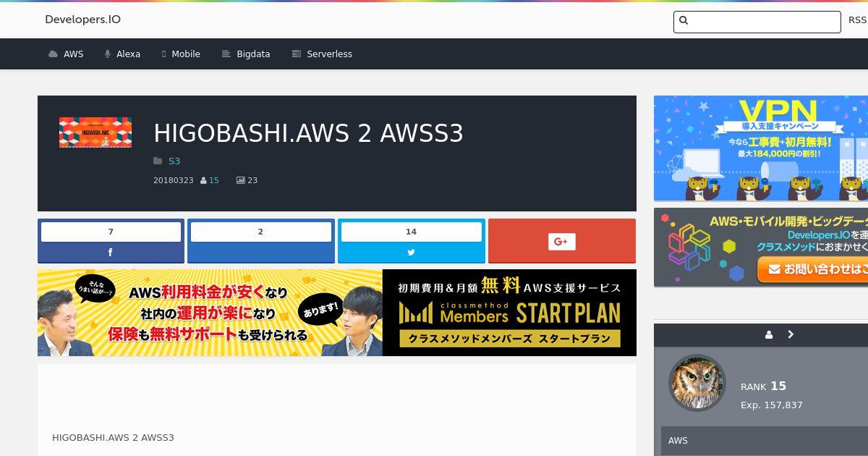
Task: Open the VPN campaign banner
Action: (x=761, y=148)
